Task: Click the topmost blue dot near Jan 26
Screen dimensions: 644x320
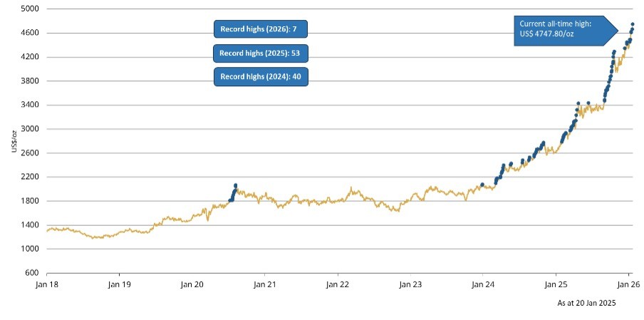Action: coord(633,25)
